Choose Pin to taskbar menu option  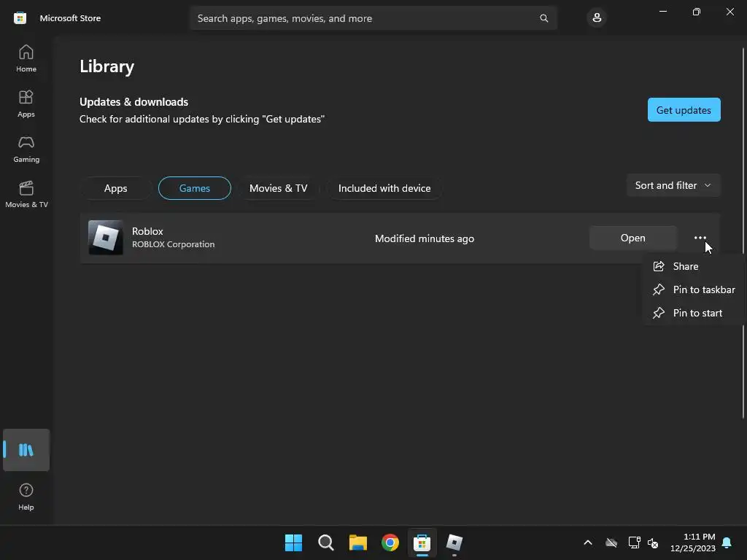coord(694,289)
